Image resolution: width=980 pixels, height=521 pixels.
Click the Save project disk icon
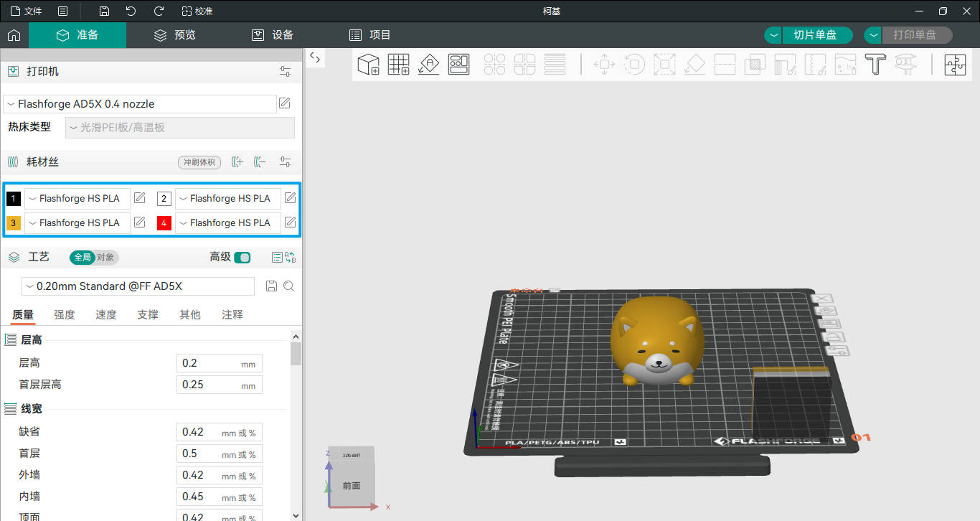coord(104,11)
